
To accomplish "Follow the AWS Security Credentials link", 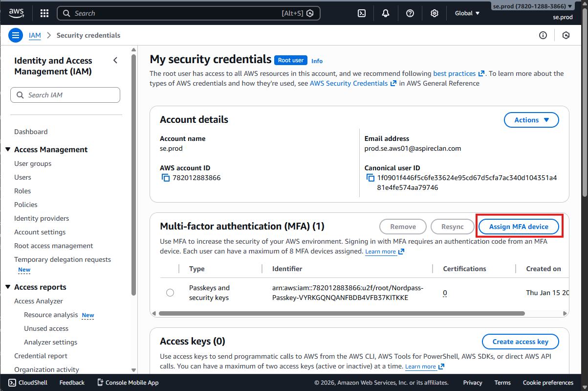I will 348,83.
